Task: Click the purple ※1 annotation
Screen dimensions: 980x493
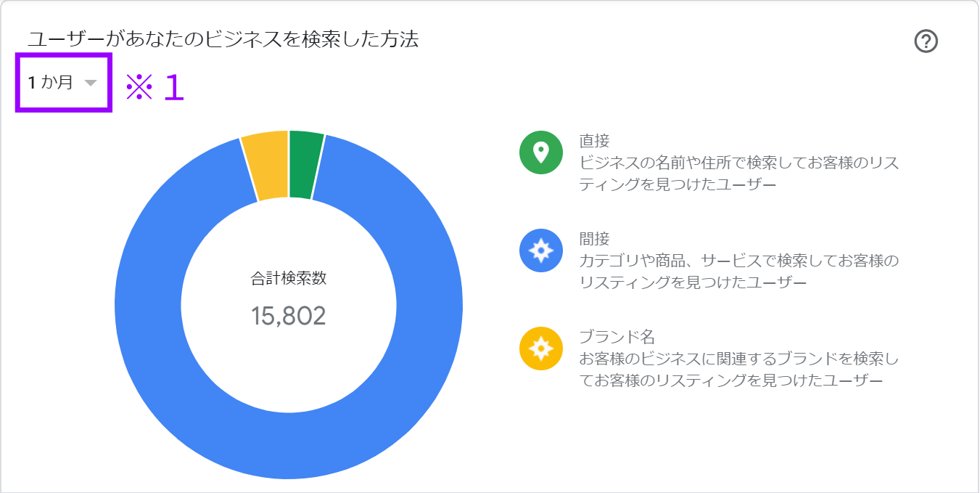Action: [156, 87]
